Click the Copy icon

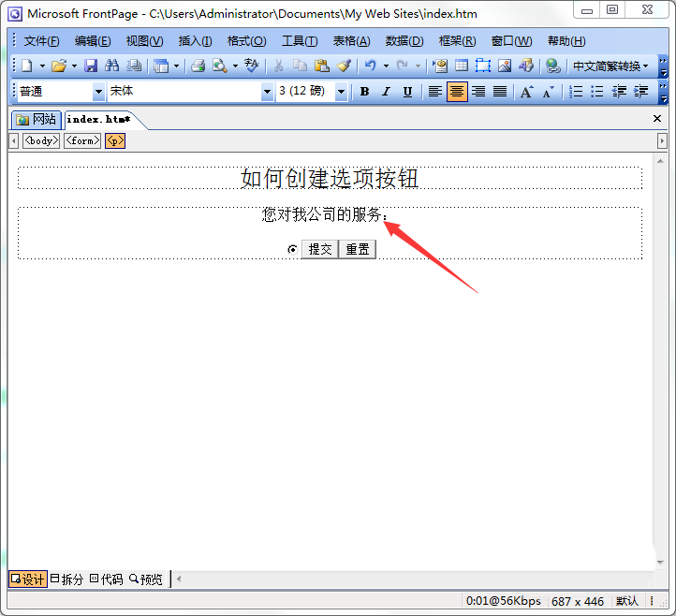[x=300, y=66]
